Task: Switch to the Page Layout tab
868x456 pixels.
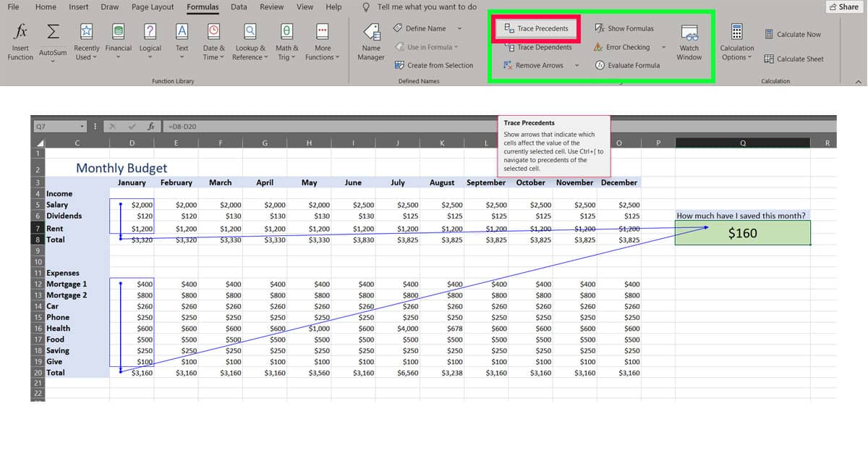Action: [x=152, y=7]
